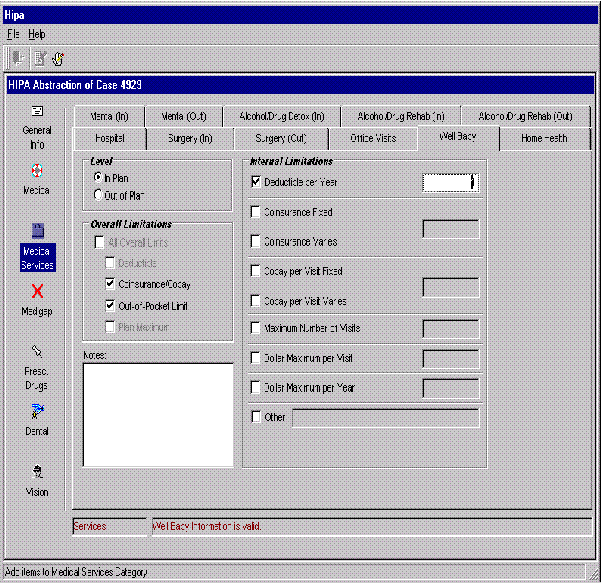Click the hand with pencil toolbar icon
Image resolution: width=601 pixels, height=584 pixels.
pos(59,58)
